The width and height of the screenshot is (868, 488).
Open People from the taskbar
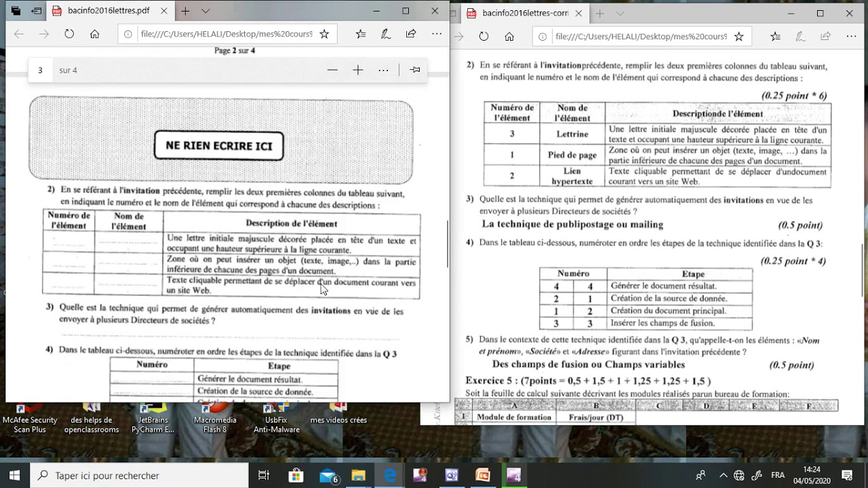coord(701,476)
